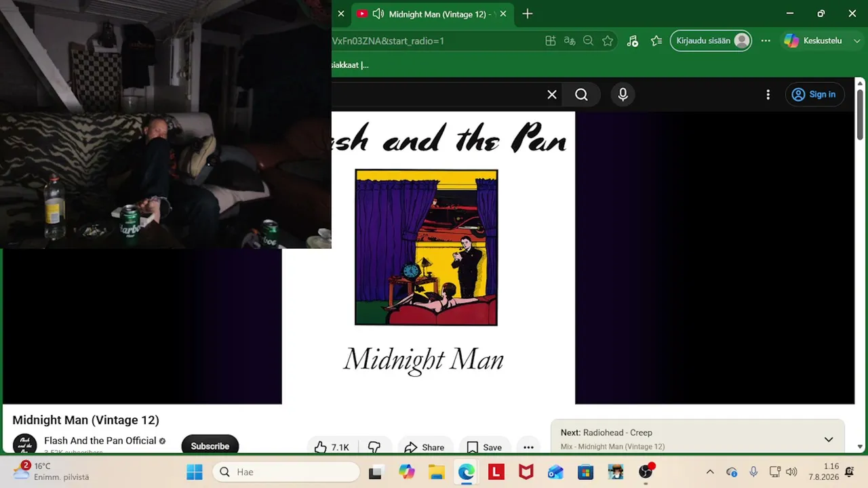Open the media music-note control icon
Image resolution: width=868 pixels, height=488 pixels.
pyautogui.click(x=632, y=41)
